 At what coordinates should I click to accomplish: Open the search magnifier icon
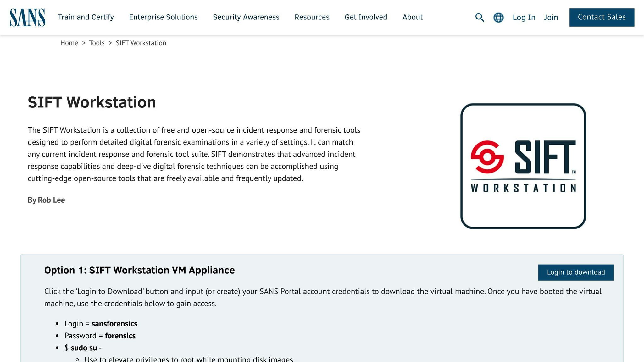tap(479, 18)
